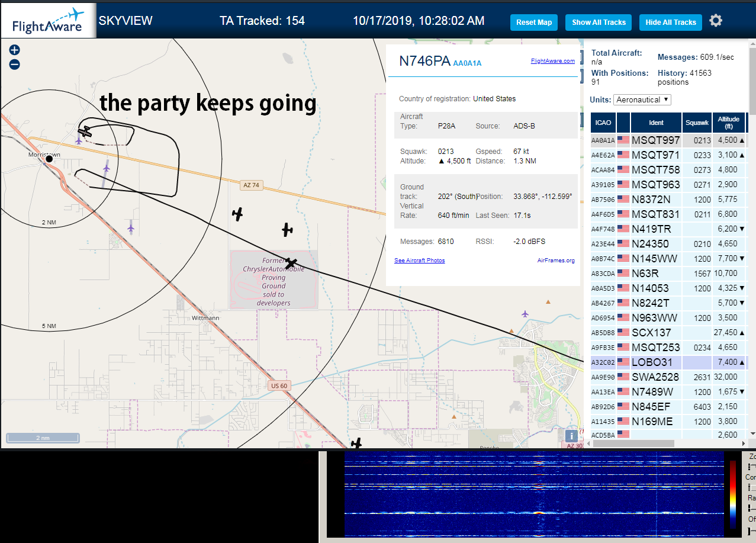Sort table by ICAO column header

click(x=603, y=123)
